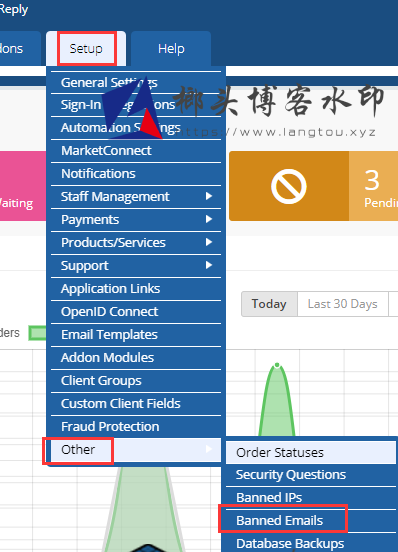Open Fraud Protection menu item
This screenshot has height=552, width=398.
136,427
